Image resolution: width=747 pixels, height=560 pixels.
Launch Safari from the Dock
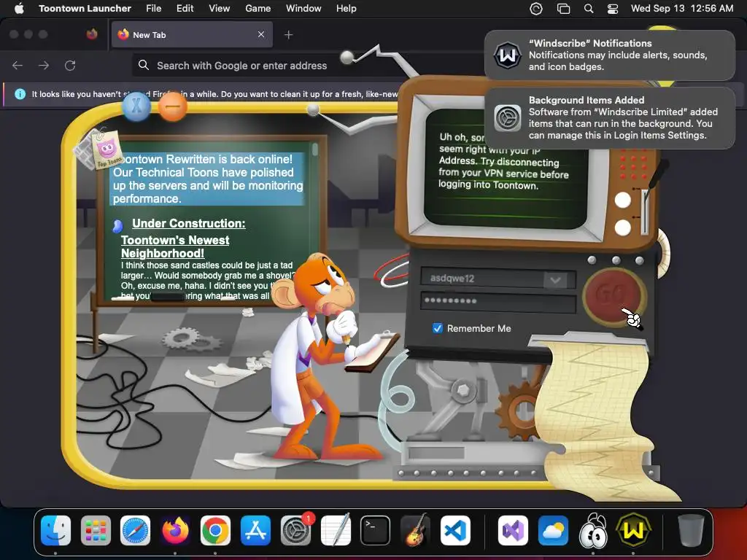pyautogui.click(x=135, y=530)
